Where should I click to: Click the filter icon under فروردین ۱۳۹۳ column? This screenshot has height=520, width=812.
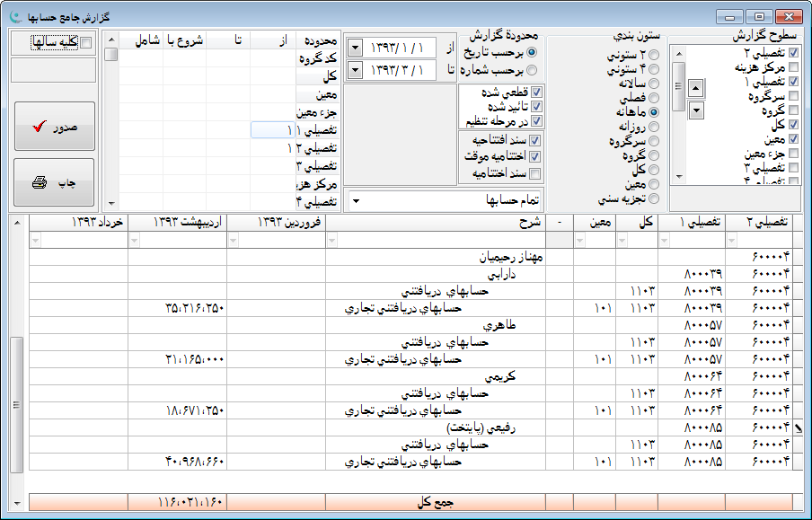234,240
